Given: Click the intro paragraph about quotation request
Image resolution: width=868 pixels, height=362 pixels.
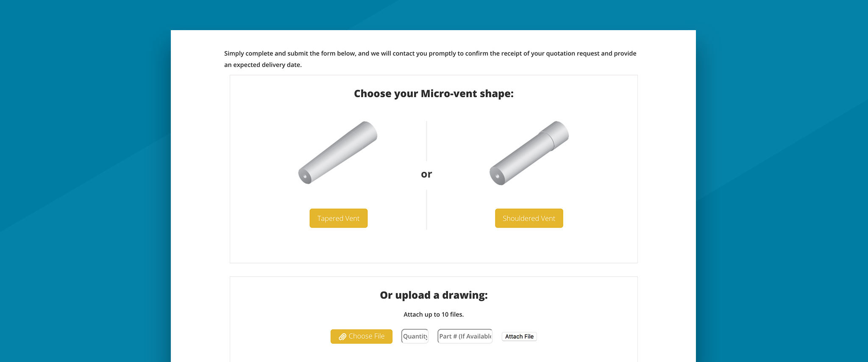Looking at the screenshot, I should [430, 59].
